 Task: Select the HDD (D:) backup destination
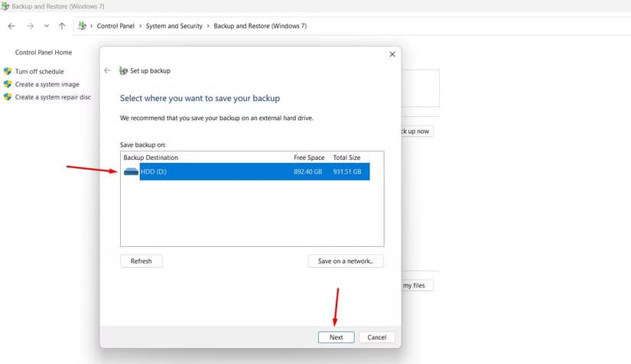(246, 172)
